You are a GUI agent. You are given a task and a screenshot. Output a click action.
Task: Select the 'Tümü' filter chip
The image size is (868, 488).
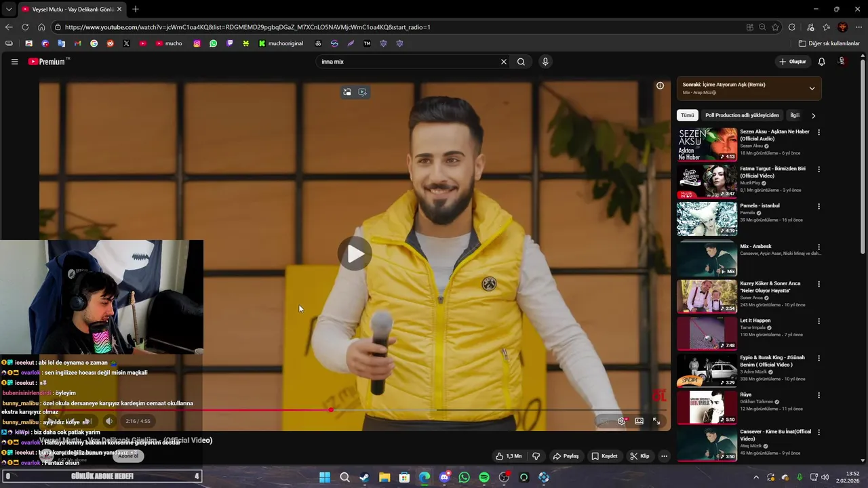tap(688, 115)
